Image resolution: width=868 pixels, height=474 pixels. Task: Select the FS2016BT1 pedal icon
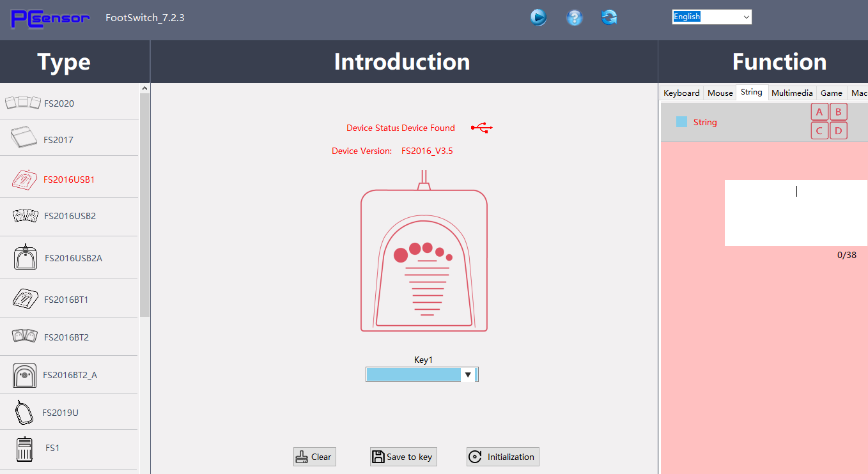(26, 298)
